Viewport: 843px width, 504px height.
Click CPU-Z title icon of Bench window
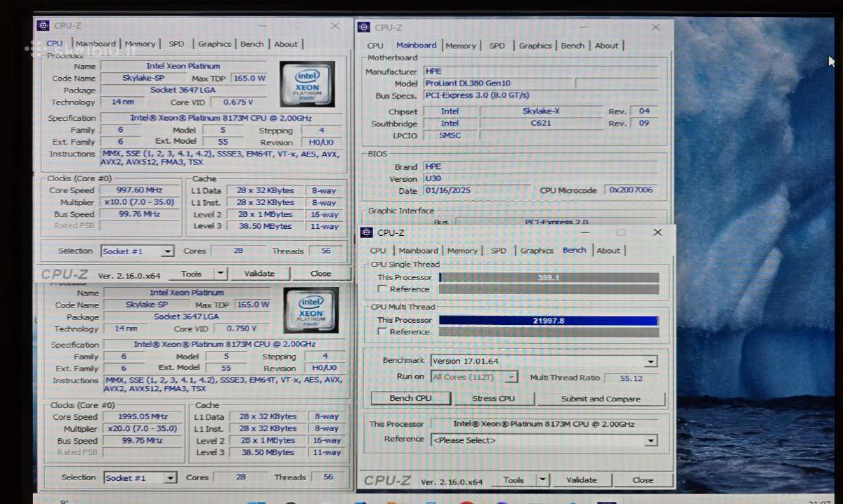(366, 232)
